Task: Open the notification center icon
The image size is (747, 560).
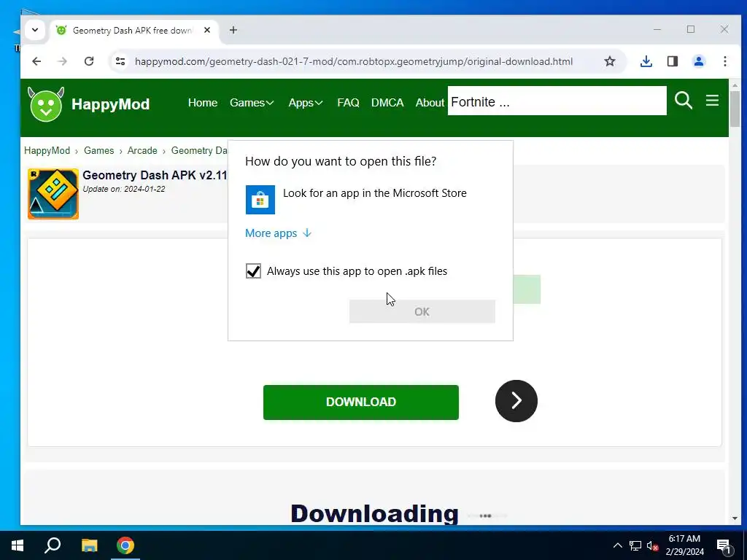Action: (724, 545)
